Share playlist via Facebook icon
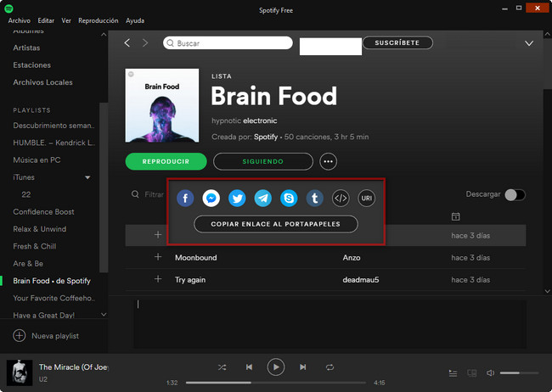The width and height of the screenshot is (552, 392). point(185,198)
